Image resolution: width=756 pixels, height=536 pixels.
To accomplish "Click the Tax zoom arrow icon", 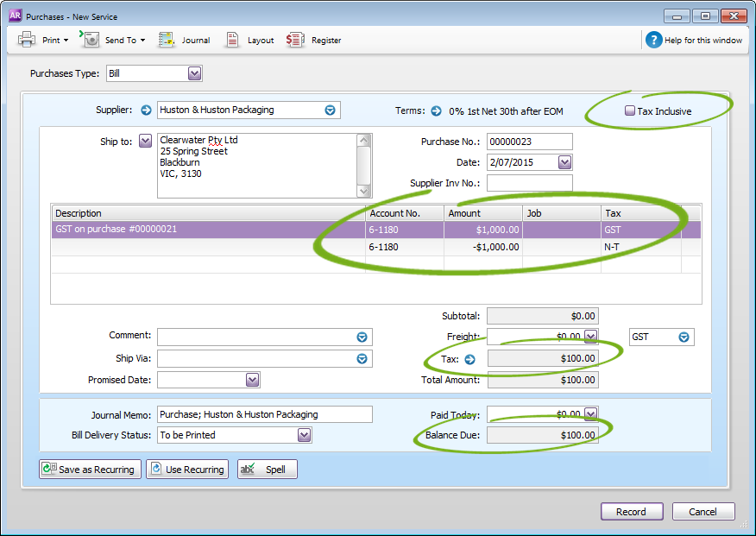I will (469, 359).
